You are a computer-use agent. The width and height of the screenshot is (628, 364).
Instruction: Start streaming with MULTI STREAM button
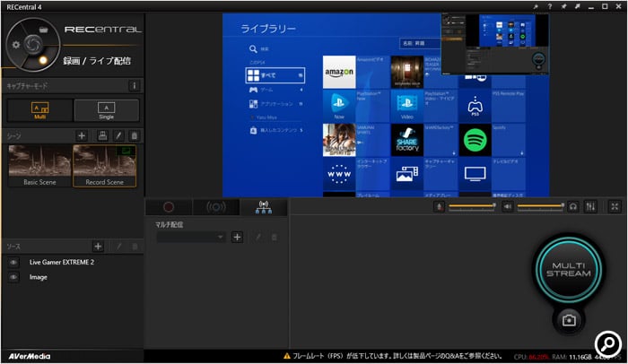pyautogui.click(x=569, y=269)
